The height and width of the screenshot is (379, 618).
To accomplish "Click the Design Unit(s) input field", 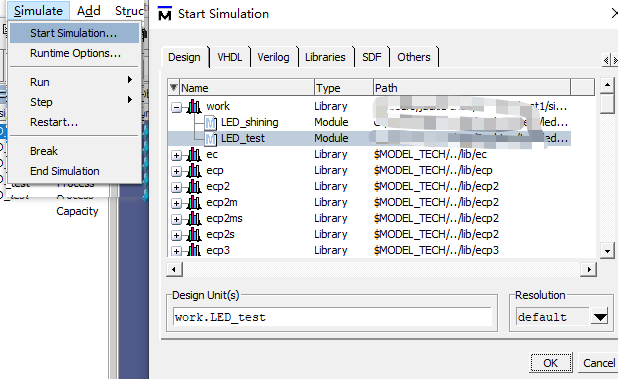I will [332, 317].
